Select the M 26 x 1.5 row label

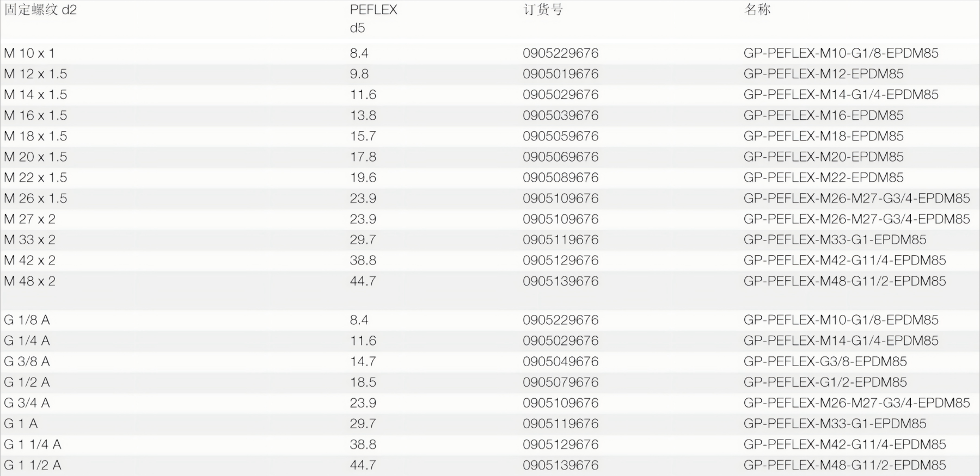[x=35, y=199]
